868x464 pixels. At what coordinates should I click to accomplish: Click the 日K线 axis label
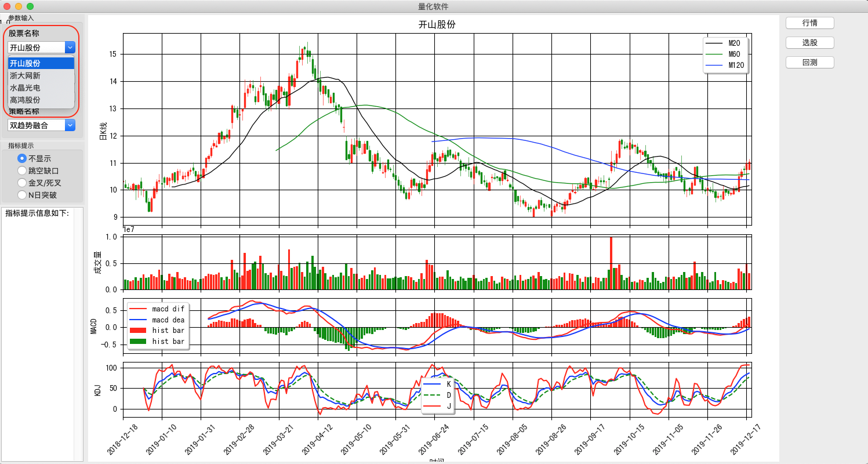(103, 131)
